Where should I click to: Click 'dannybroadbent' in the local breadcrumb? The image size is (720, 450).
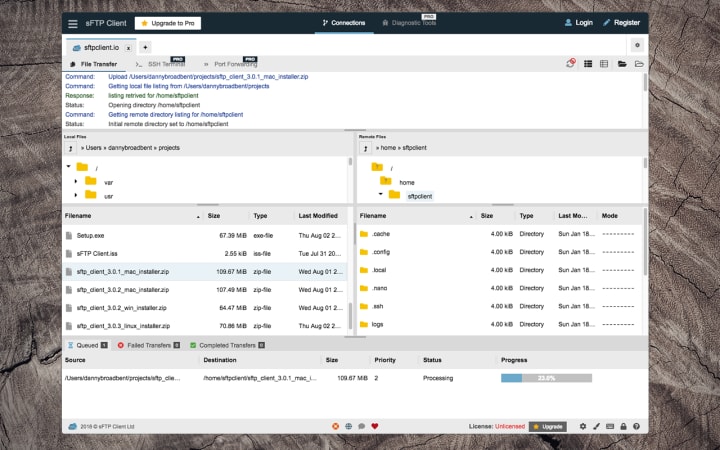click(130, 148)
